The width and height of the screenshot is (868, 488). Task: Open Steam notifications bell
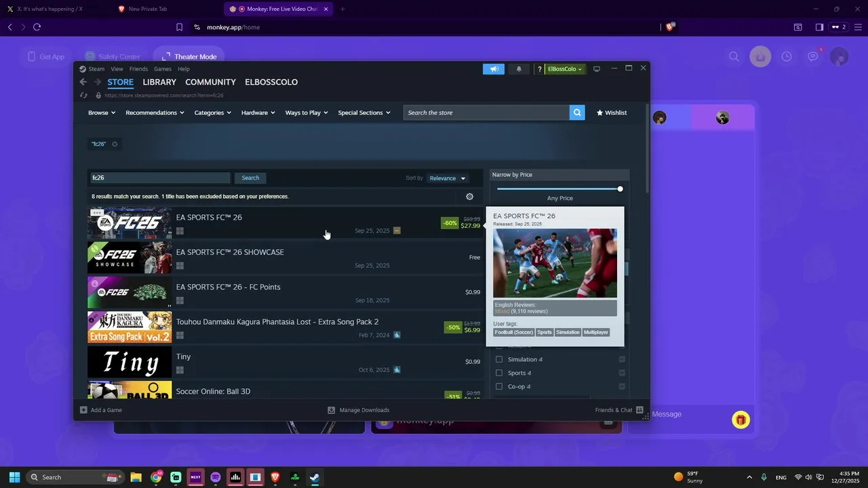pyautogui.click(x=519, y=69)
